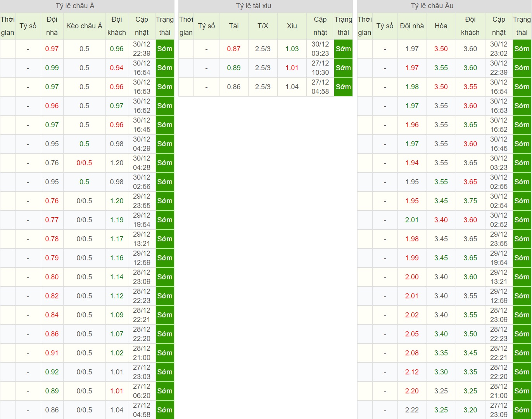
Task: Select home odds 0.91 in châu Á table
Action: pyautogui.click(x=52, y=353)
